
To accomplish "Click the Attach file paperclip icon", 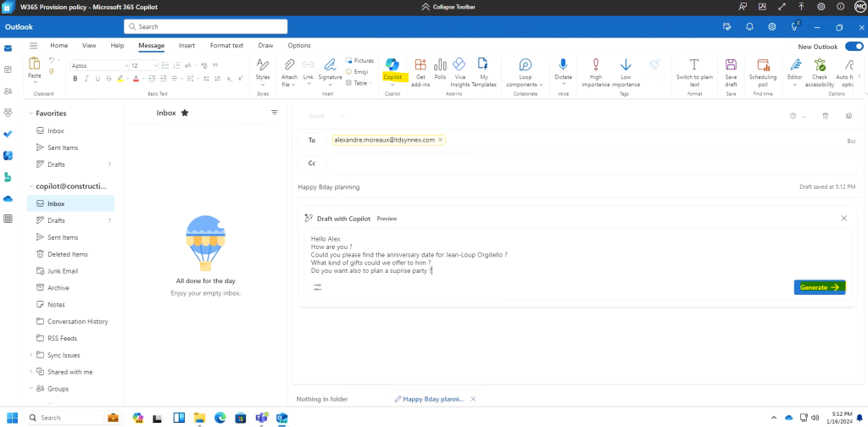I will [289, 64].
